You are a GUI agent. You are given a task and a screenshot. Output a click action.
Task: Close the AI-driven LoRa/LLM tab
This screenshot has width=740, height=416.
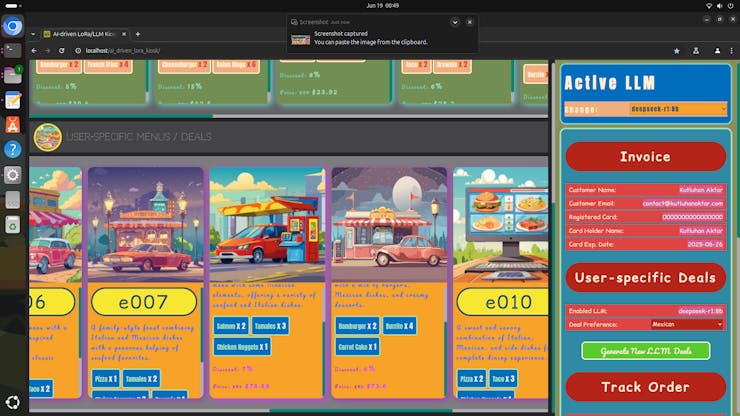[x=124, y=34]
